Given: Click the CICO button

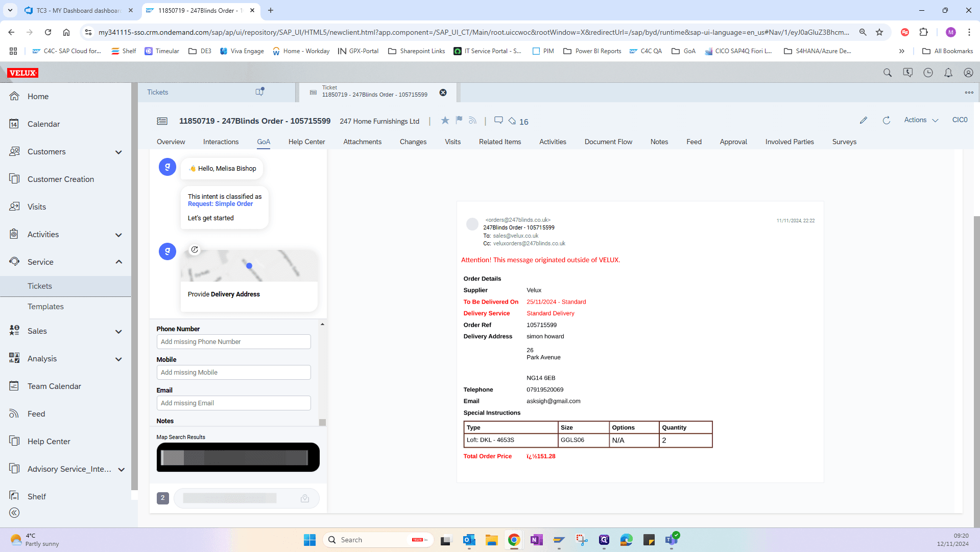Looking at the screenshot, I should [960, 120].
